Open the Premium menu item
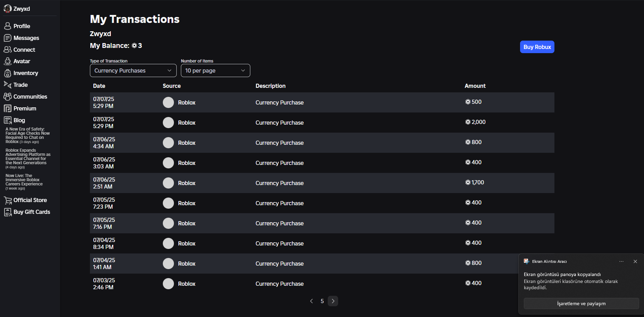Viewport: 644px width, 317px height. [x=25, y=108]
